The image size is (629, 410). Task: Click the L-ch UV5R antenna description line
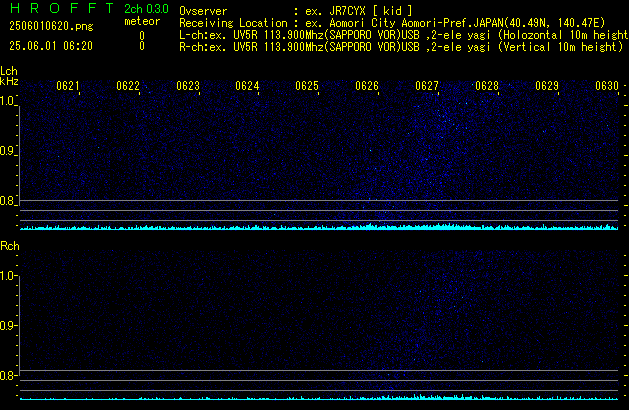(x=404, y=35)
